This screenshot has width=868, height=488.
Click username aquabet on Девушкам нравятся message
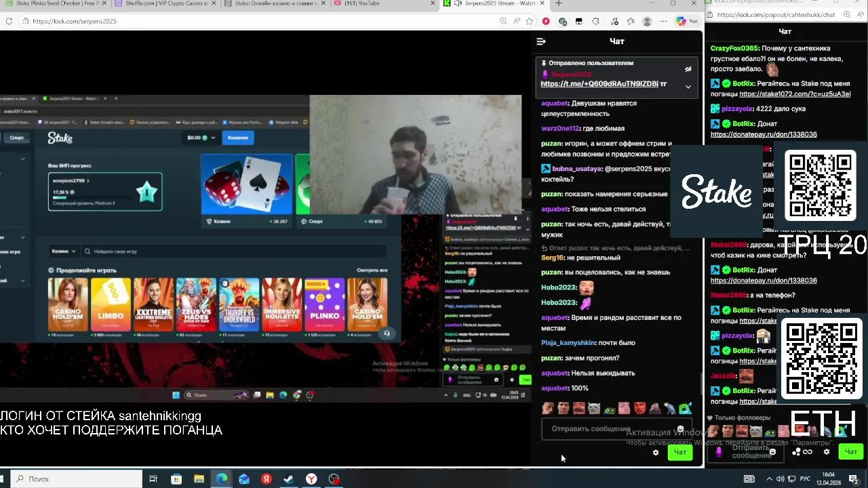pyautogui.click(x=555, y=104)
